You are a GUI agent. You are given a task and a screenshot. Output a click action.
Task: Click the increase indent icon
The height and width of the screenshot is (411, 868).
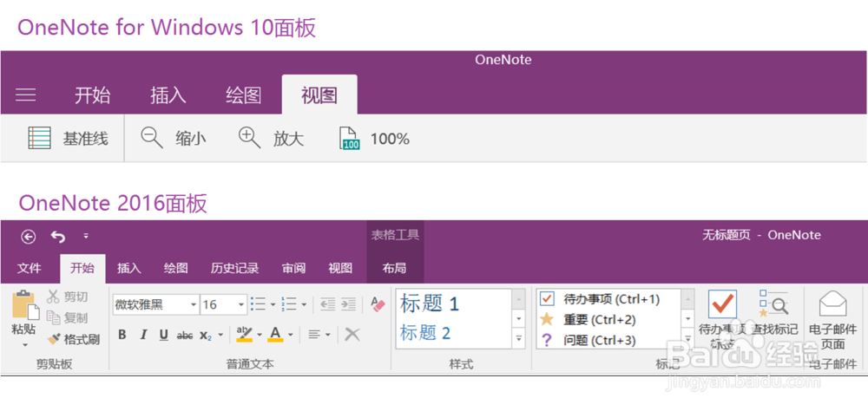point(348,303)
